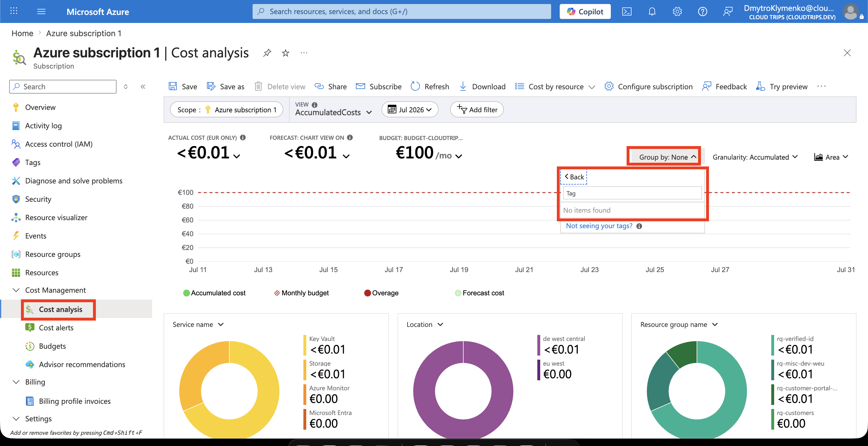Open the header feedback icon
868x446 pixels.
pyautogui.click(x=727, y=12)
